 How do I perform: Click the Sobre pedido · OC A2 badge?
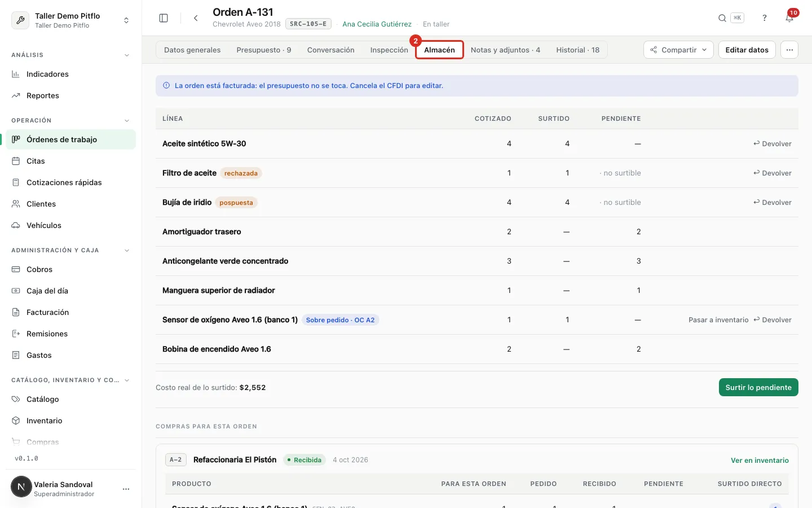point(341,320)
